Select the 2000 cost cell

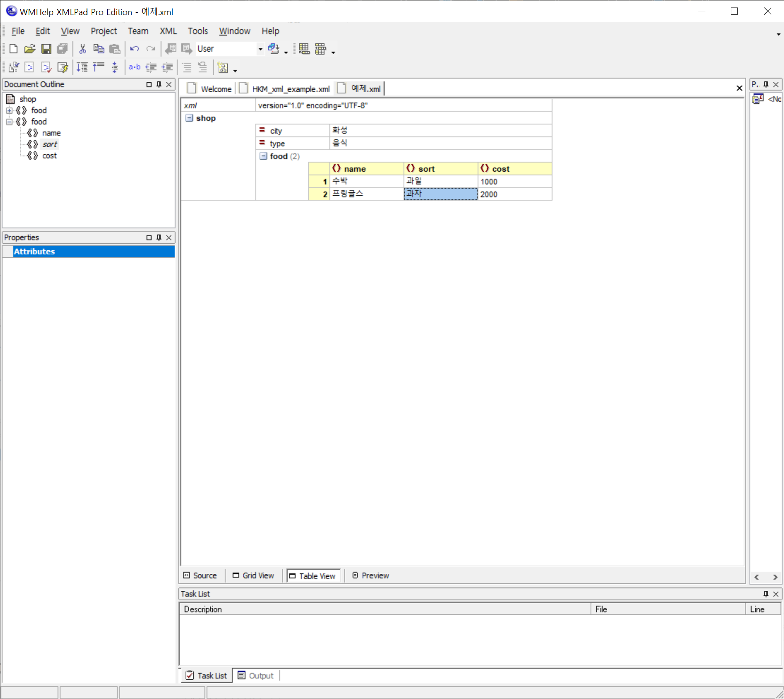pos(515,194)
